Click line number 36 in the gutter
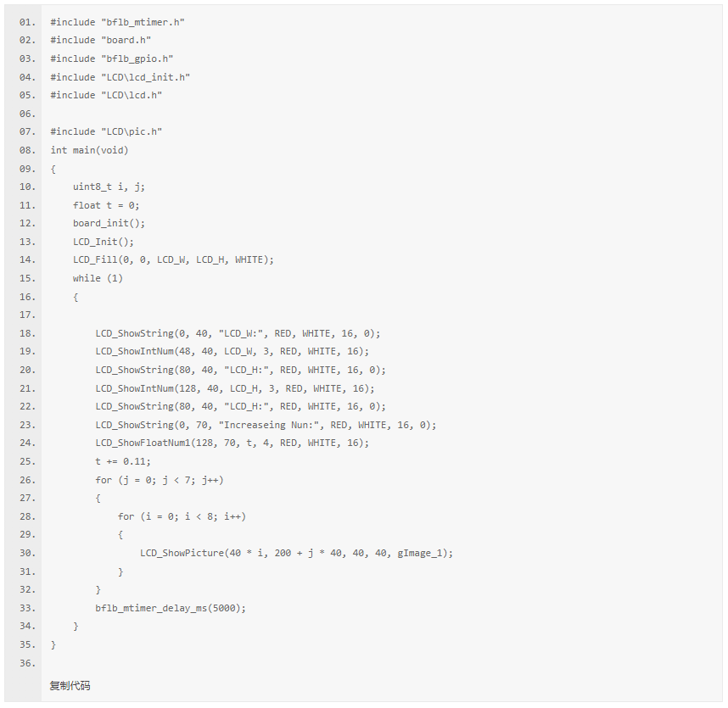 click(27, 663)
